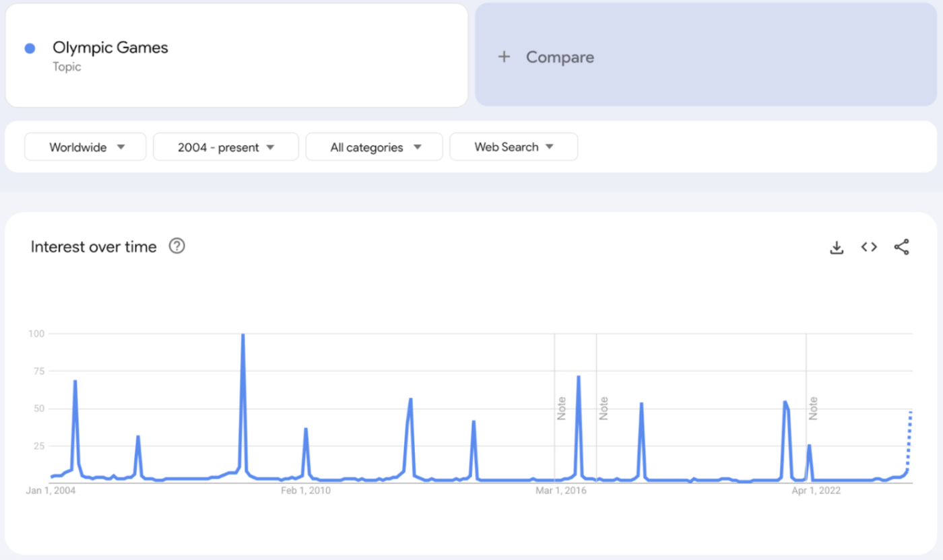Viewport: 943px width, 560px height.
Task: Click the Note marker near Mar 1, 2016
Action: tap(562, 409)
